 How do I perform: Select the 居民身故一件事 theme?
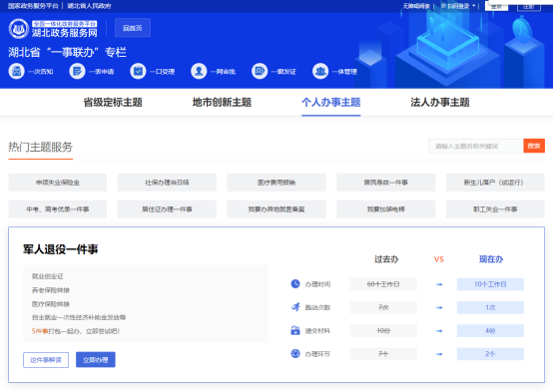click(x=386, y=183)
